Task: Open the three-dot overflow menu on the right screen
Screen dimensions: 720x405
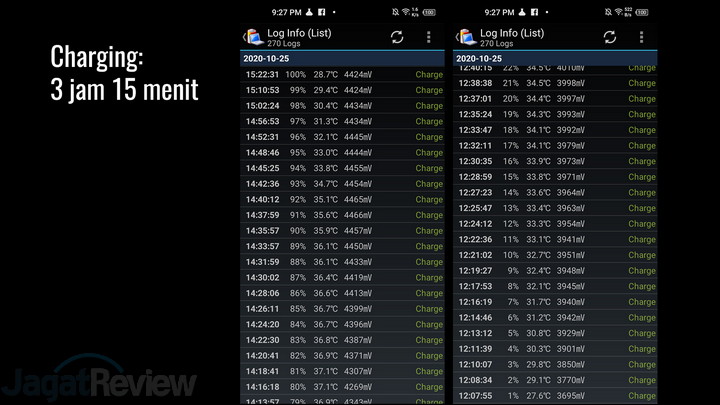Action: click(x=642, y=37)
